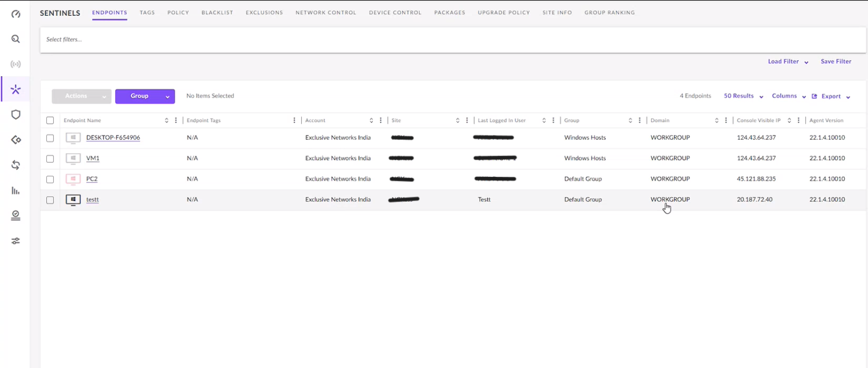Click the broadcast signal icon in sidebar
This screenshot has width=868, height=368.
[x=15, y=64]
